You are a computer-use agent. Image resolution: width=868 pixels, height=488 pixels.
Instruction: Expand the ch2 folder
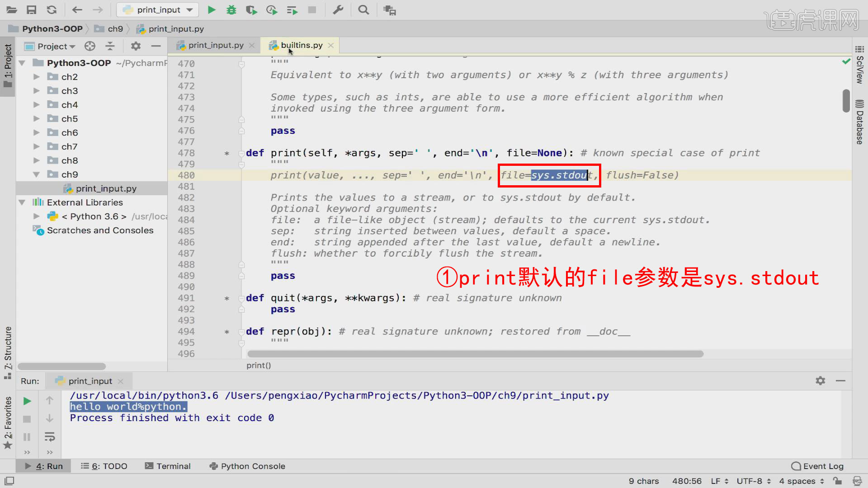(x=37, y=77)
